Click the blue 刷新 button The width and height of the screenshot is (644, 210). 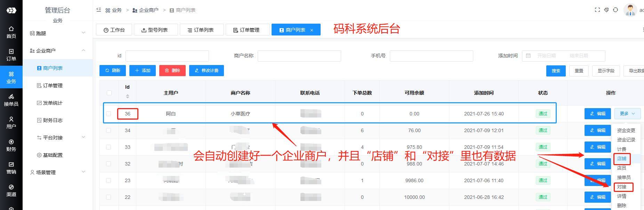(113, 71)
